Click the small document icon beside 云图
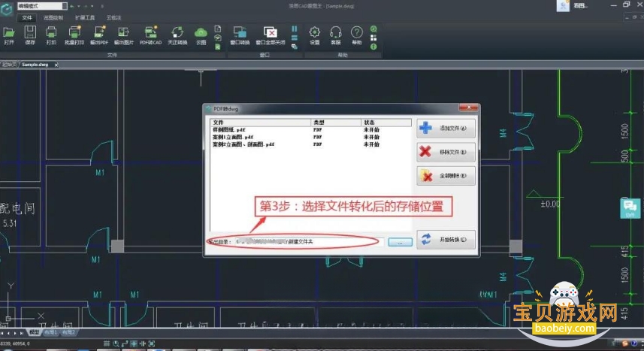644x351 pixels. (x=218, y=29)
